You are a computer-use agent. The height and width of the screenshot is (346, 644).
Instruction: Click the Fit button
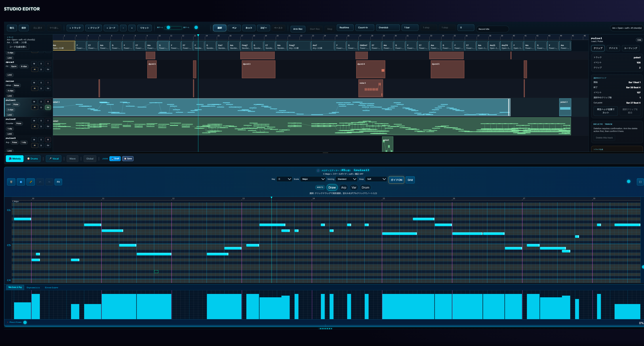coord(58,182)
